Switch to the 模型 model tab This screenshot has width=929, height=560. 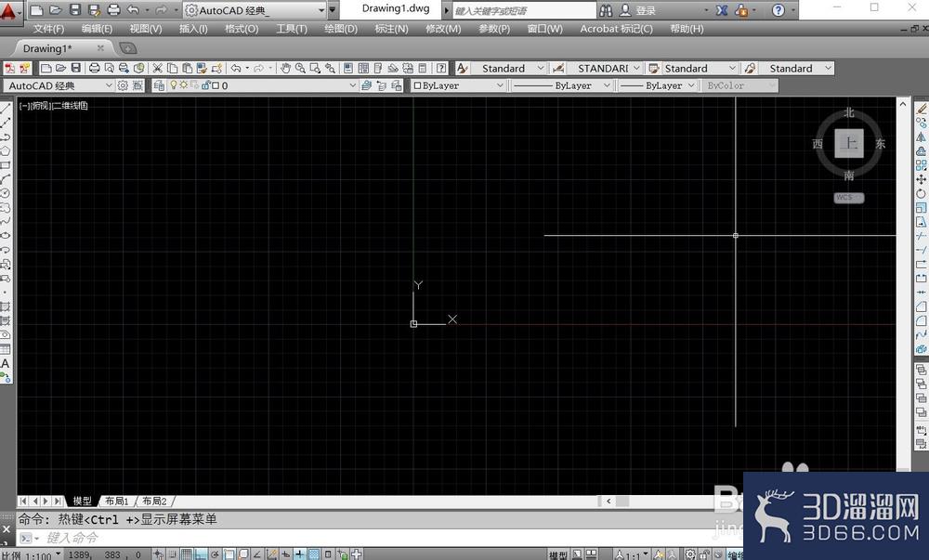click(83, 501)
